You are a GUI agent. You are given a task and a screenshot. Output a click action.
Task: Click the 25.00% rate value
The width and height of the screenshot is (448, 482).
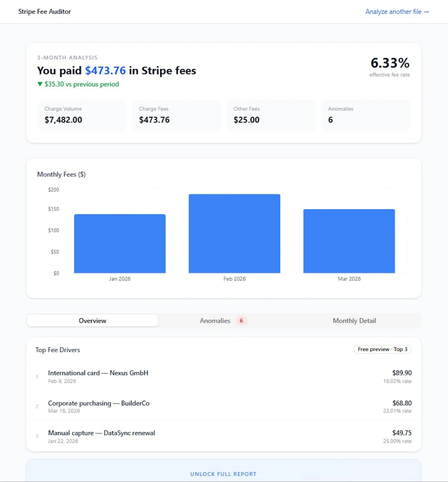pyautogui.click(x=397, y=441)
